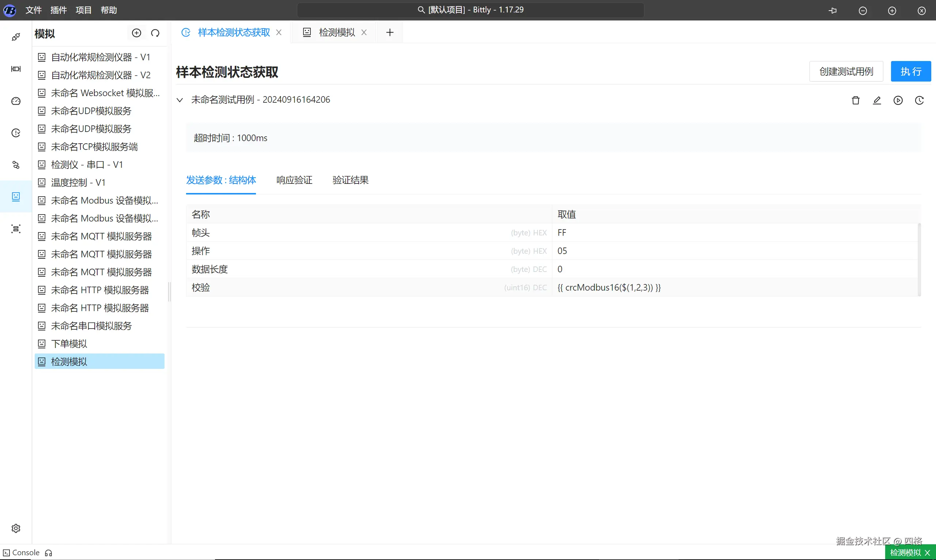Switch to the 响应验证 tab
Image resolution: width=936 pixels, height=560 pixels.
point(294,180)
